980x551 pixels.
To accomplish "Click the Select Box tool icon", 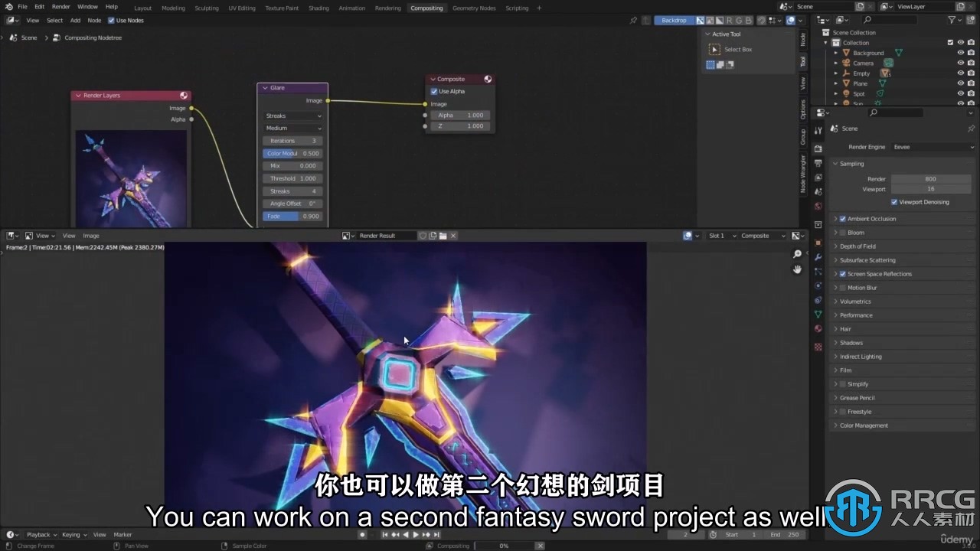I will (x=714, y=49).
